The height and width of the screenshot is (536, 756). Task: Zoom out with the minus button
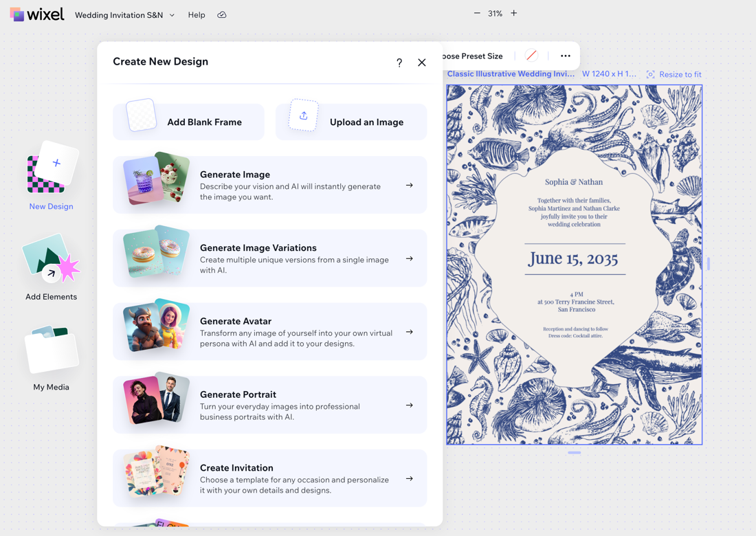click(x=477, y=13)
